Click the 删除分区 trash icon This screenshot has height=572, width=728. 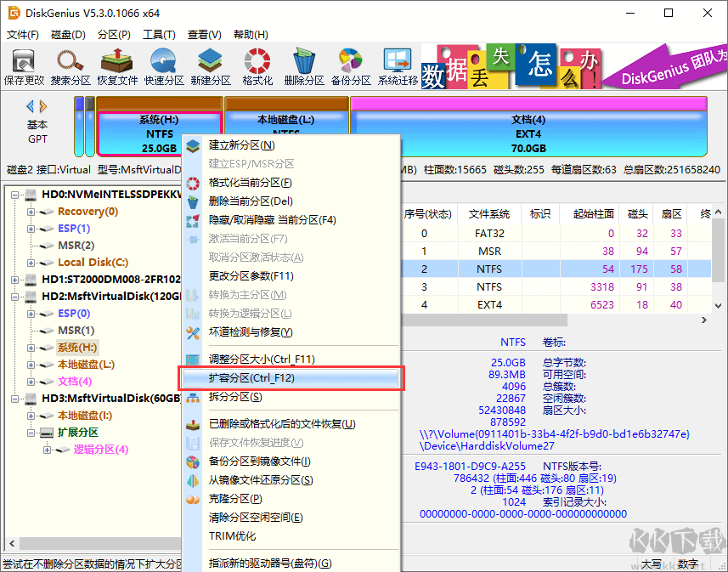click(x=304, y=67)
